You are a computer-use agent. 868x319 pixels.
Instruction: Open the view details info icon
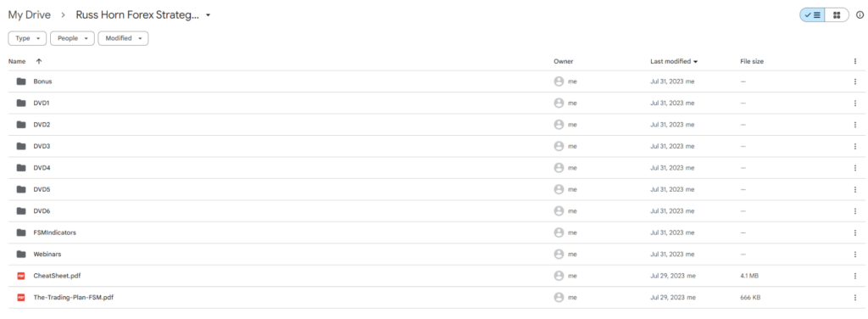click(860, 15)
